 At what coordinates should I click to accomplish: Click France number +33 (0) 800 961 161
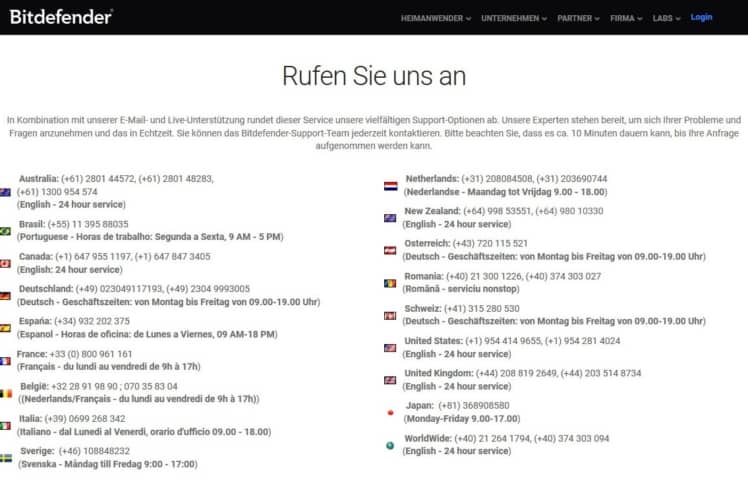point(91,354)
